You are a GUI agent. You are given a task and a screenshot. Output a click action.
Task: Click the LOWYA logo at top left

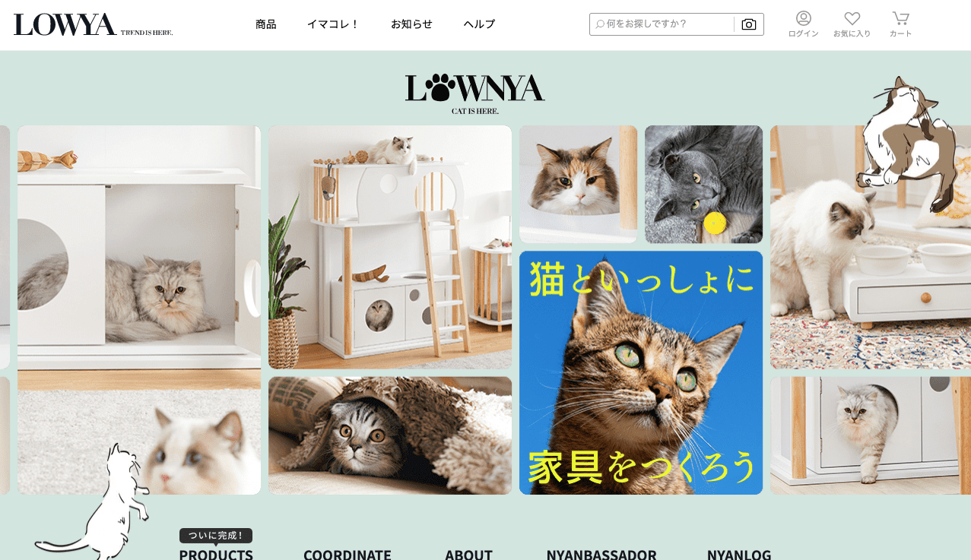pos(93,24)
